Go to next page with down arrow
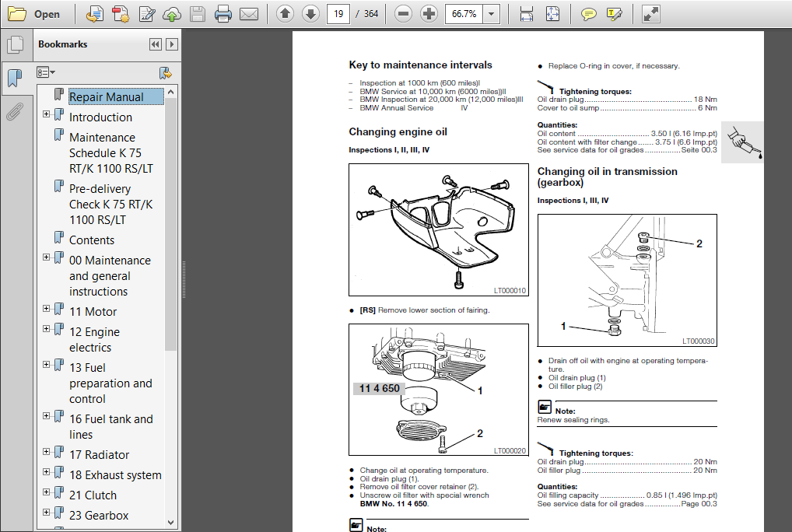The width and height of the screenshot is (792, 532). tap(310, 14)
